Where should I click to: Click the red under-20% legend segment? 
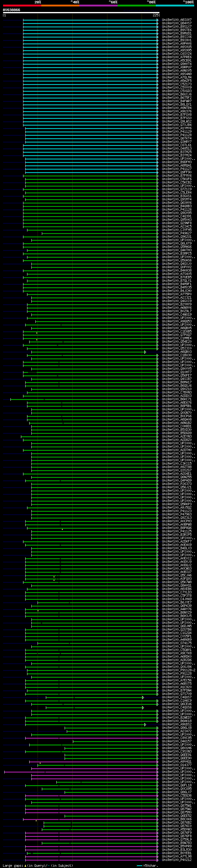[22, 6]
